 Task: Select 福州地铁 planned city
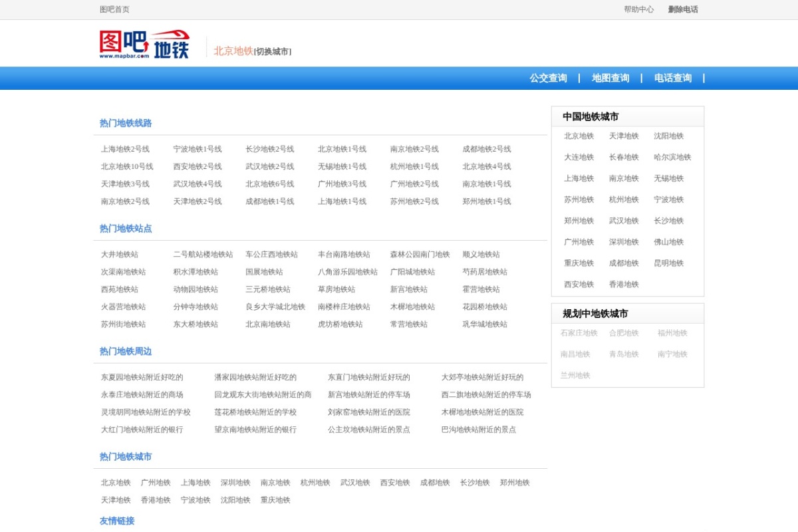pyautogui.click(x=672, y=332)
